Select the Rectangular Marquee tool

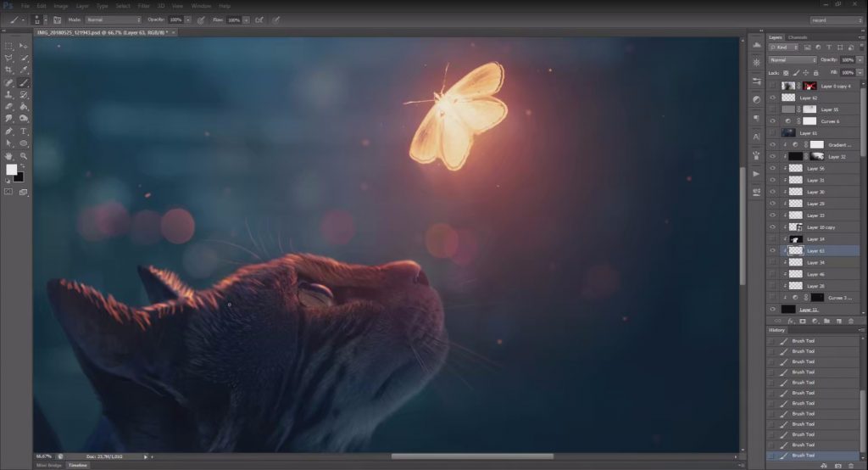pos(8,46)
